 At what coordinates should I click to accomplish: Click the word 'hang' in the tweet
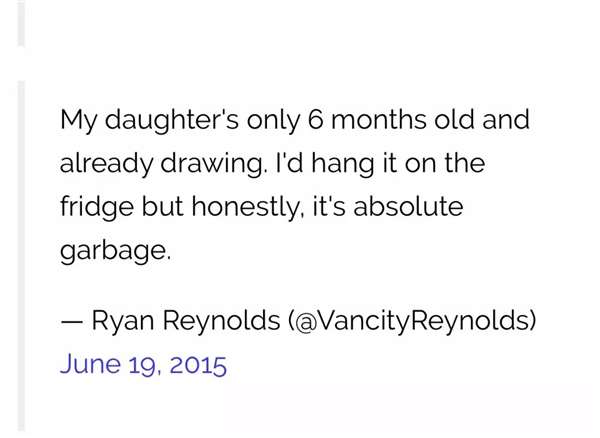(x=342, y=164)
